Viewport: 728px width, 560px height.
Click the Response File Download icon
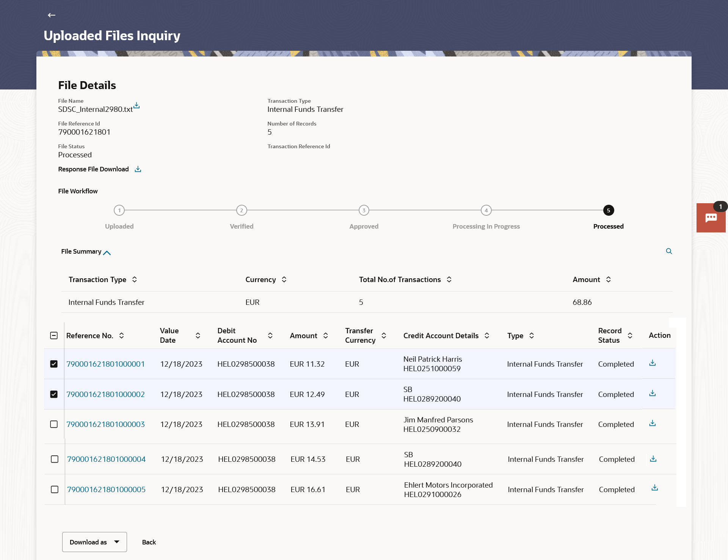tap(138, 169)
